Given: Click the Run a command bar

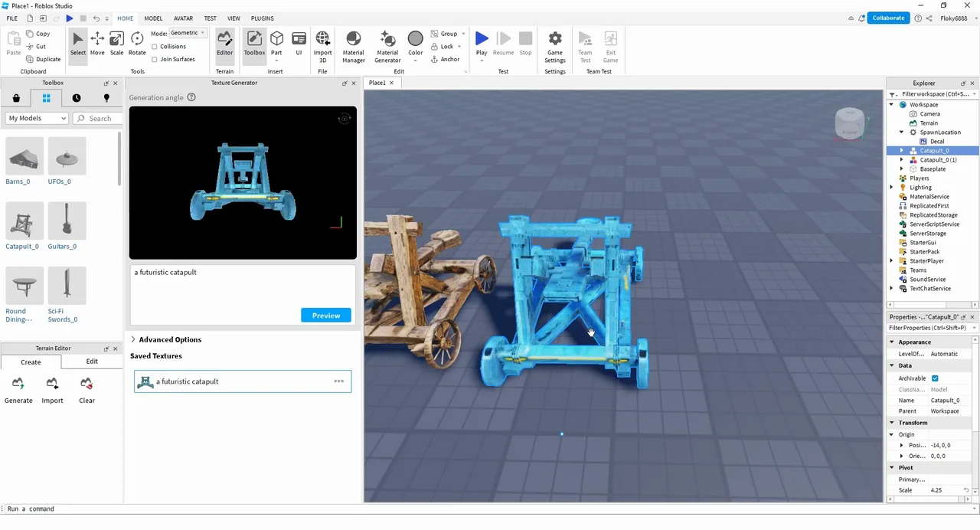Looking at the screenshot, I should click(x=490, y=509).
